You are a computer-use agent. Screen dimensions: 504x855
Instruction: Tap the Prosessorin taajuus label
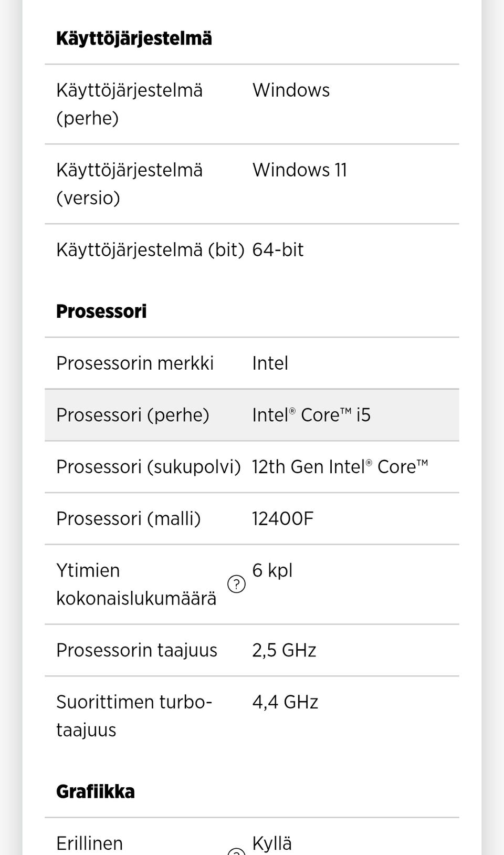[x=136, y=650]
